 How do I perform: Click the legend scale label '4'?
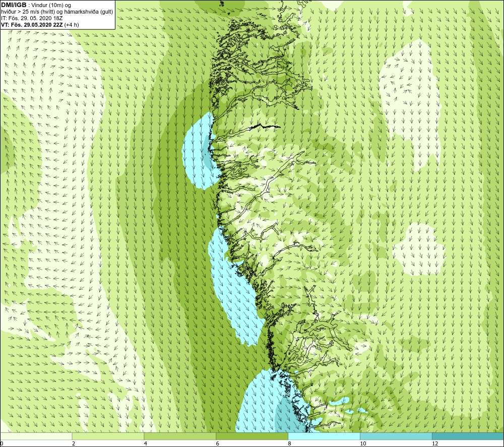pos(146,444)
